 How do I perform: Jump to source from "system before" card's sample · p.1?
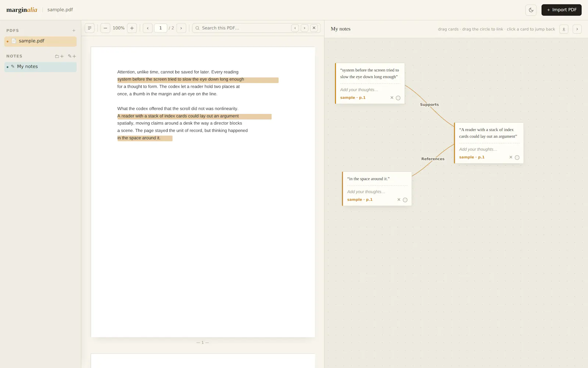coord(353,98)
